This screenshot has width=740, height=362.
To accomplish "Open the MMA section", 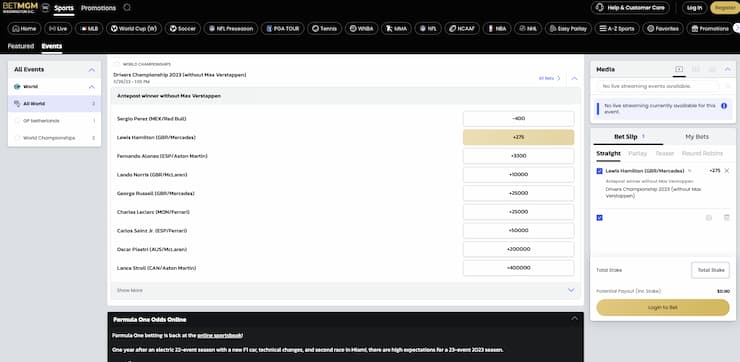I will pos(396,29).
